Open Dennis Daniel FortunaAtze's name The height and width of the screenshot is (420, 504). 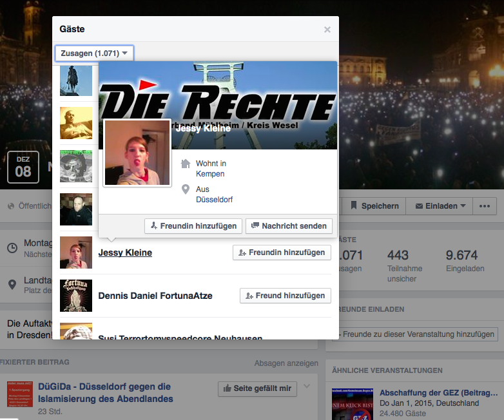155,296
